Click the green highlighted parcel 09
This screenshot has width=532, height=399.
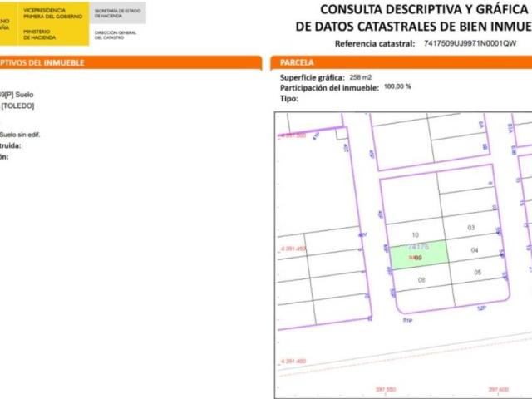pos(419,255)
